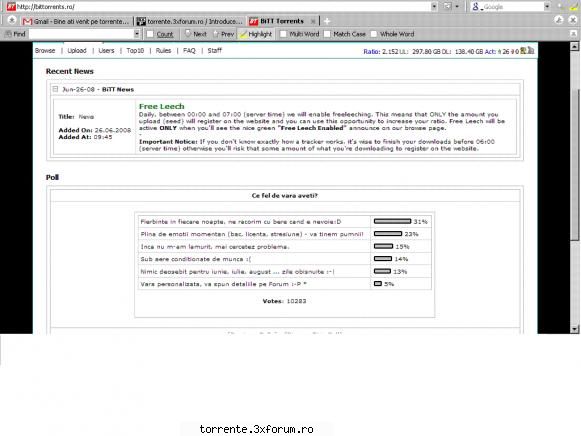The image size is (581, 436).
Task: Enable the Multi Word checkbox
Action: point(283,34)
